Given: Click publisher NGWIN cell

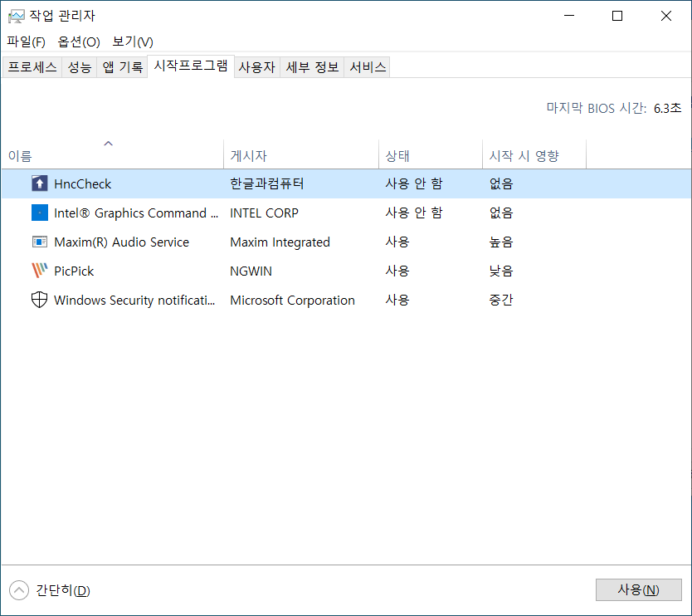Looking at the screenshot, I should click(x=251, y=271).
